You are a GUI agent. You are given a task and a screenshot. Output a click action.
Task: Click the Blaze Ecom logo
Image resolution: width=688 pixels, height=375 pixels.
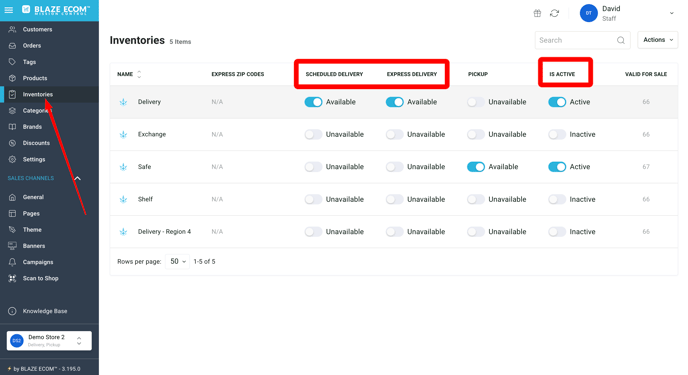[x=56, y=10]
